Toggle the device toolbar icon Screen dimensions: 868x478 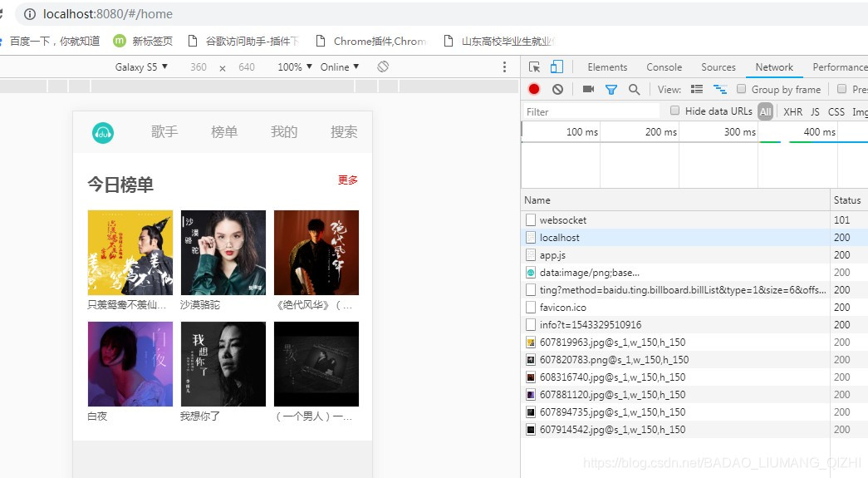pyautogui.click(x=557, y=67)
